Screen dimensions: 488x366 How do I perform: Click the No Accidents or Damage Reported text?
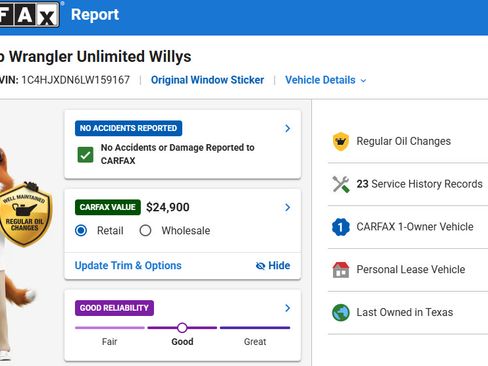click(x=177, y=154)
